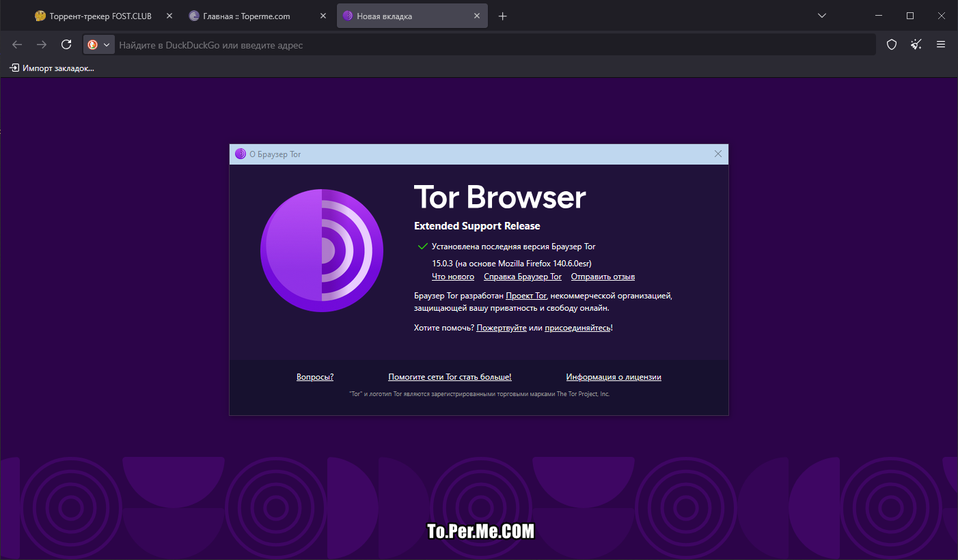Image resolution: width=958 pixels, height=560 pixels.
Task: Follow the Проект Tor link
Action: click(x=526, y=296)
